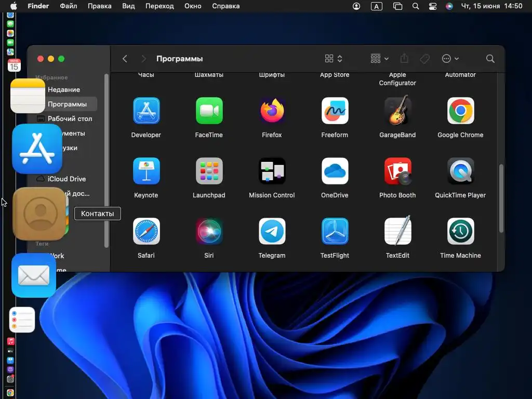Open Spotlight search in menu bar
532x399 pixels.
[x=415, y=6]
